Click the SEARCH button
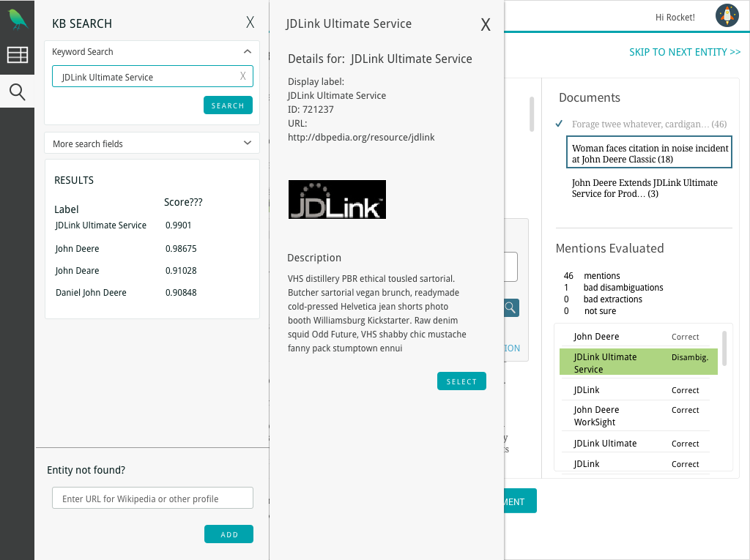Viewport: 750px width, 560px height. click(x=229, y=105)
